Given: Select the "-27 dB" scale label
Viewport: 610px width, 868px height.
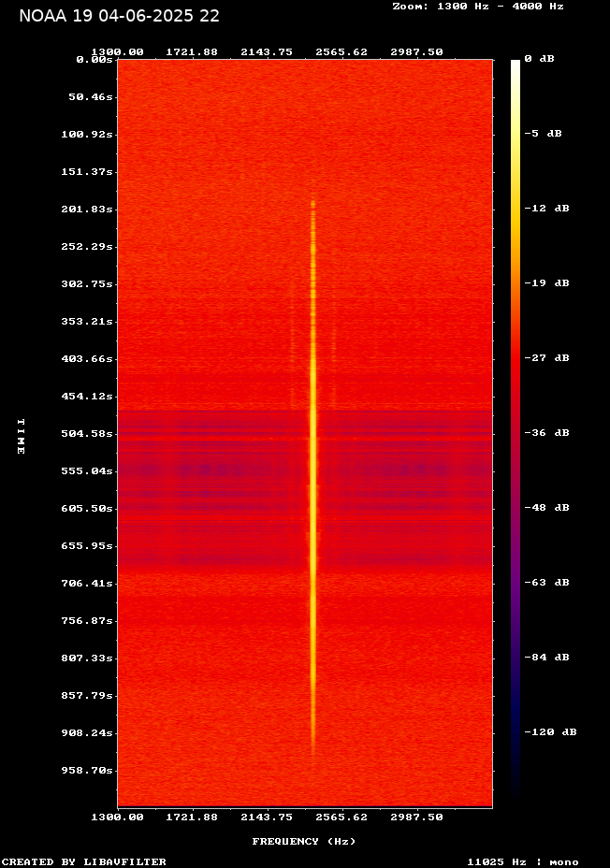Looking at the screenshot, I should pos(547,357).
